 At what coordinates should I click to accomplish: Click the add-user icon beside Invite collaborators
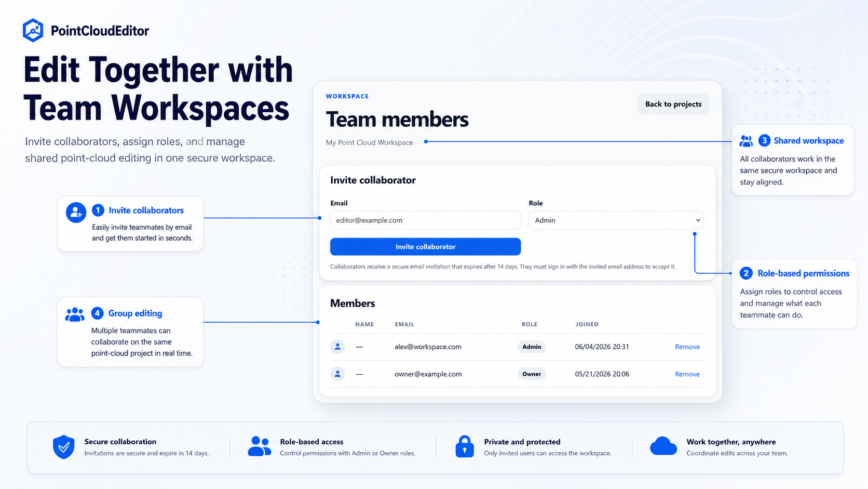76,213
